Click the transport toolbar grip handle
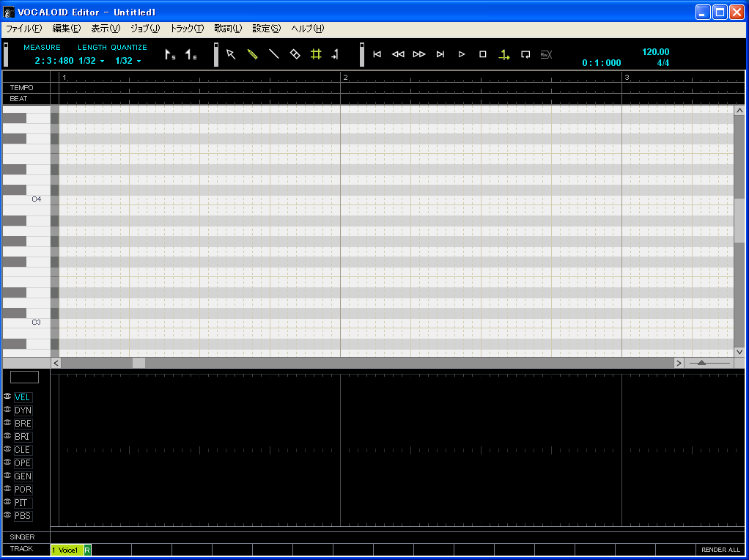 [361, 55]
